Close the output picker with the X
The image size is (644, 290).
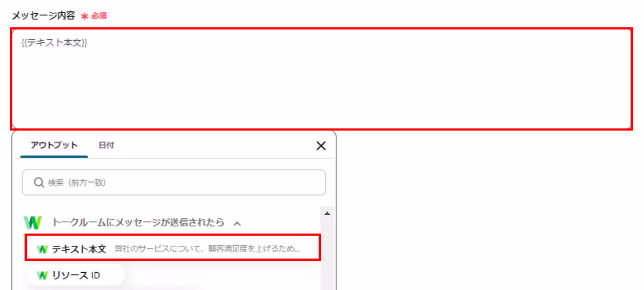[x=321, y=146]
